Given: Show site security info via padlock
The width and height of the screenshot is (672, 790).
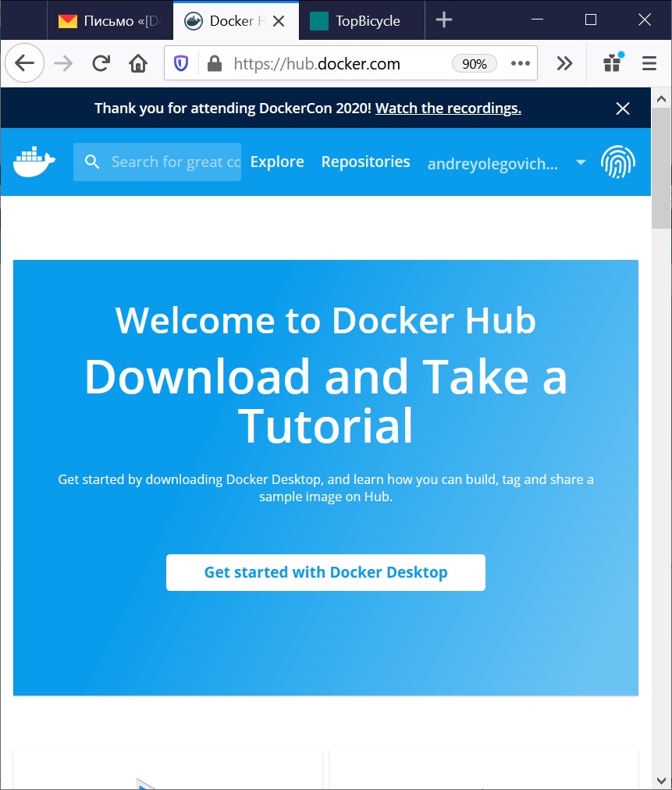Looking at the screenshot, I should coord(215,63).
